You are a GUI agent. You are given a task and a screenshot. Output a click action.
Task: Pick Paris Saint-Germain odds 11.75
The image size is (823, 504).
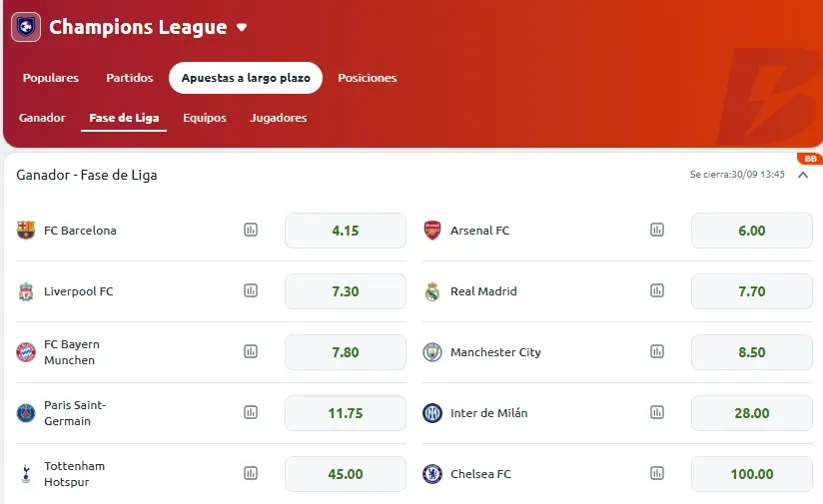click(346, 413)
